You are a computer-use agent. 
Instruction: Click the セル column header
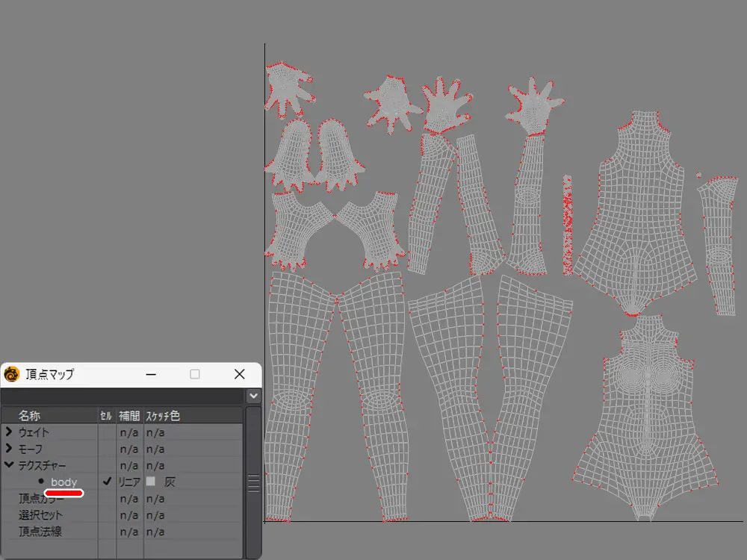[106, 416]
